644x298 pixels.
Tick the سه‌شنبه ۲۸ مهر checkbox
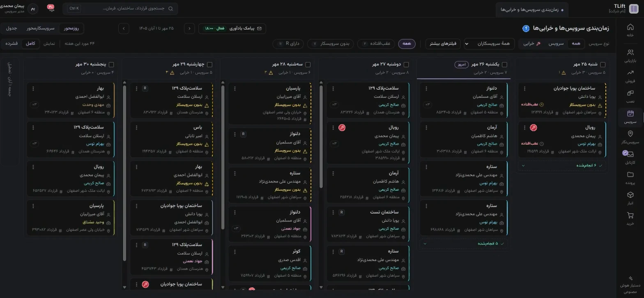[308, 65]
